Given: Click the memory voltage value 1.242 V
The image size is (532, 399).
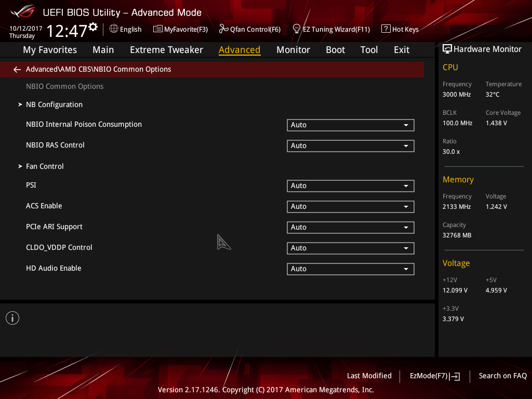Looking at the screenshot, I should (496, 207).
